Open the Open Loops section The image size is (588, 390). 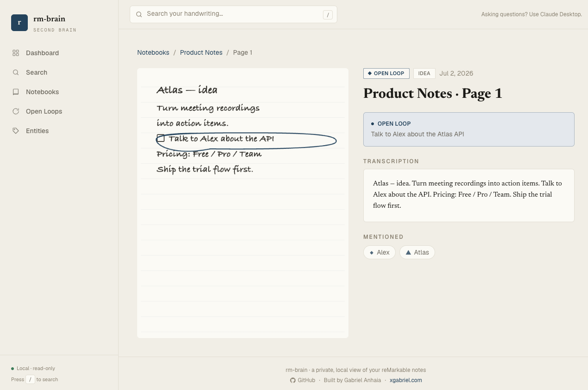59,111
